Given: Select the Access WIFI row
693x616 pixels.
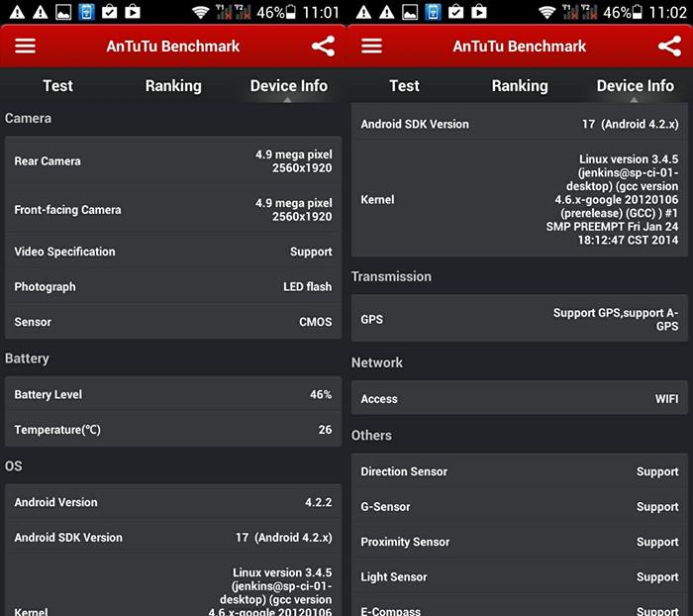Looking at the screenshot, I should coord(520,398).
